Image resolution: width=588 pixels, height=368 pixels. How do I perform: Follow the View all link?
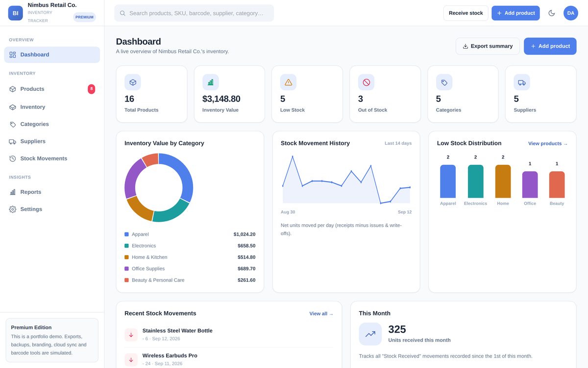point(321,314)
